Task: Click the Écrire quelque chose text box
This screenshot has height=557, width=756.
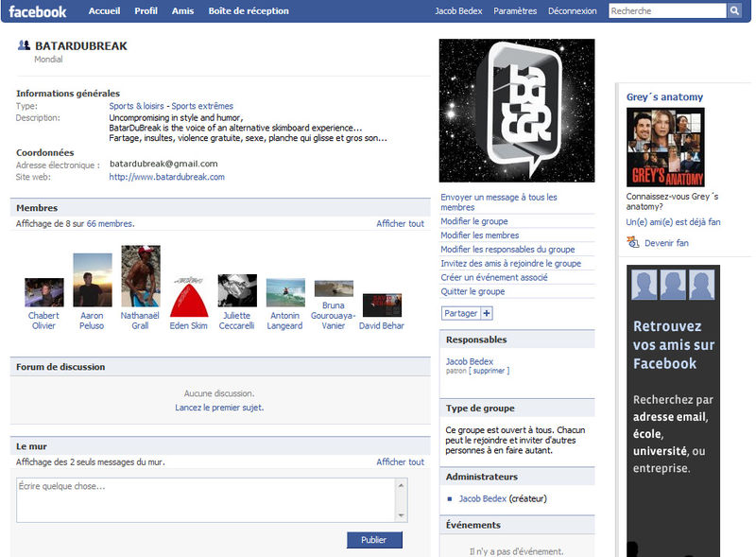Action: (206, 500)
